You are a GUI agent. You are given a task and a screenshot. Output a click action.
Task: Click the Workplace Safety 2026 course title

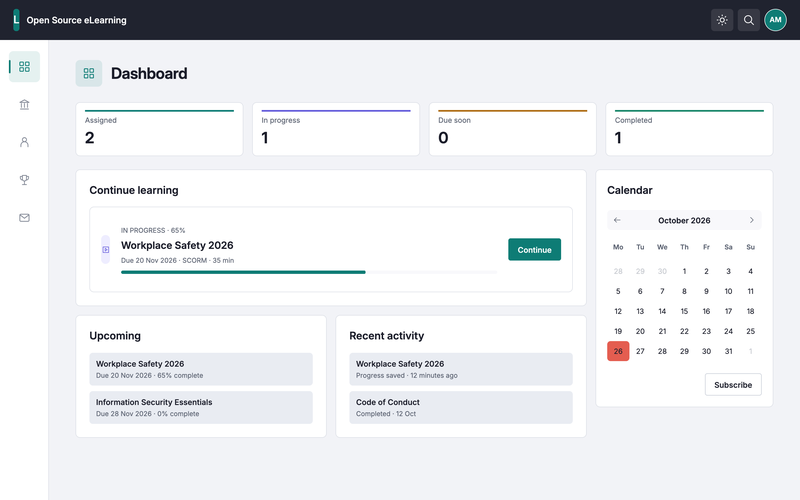(177, 245)
